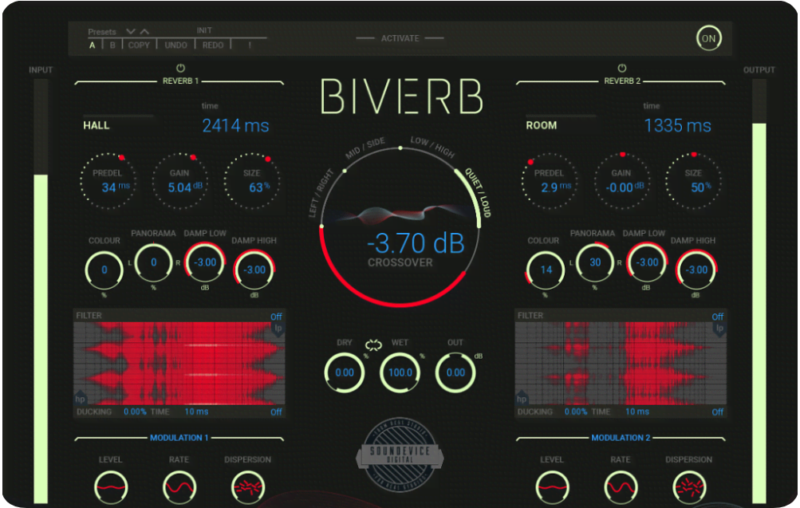Click Reverb 2 GAIN knob -0.00 dB
Screen dimensions: 800x508
pyautogui.click(x=622, y=181)
